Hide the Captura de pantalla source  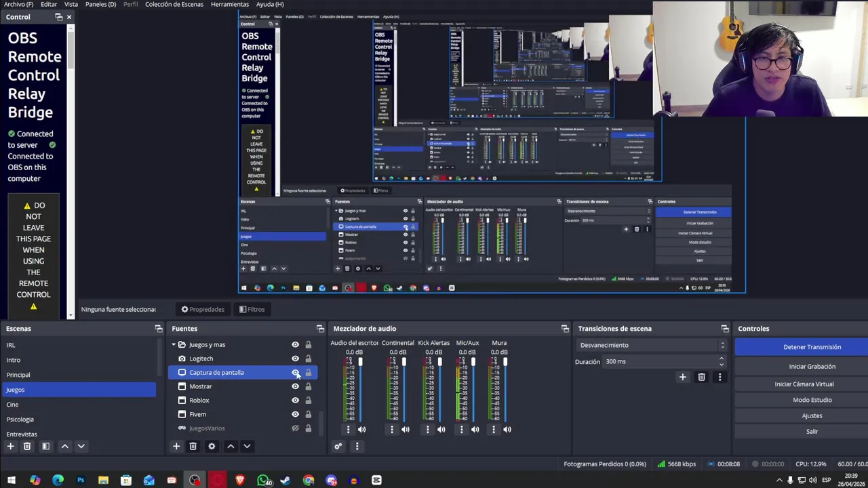(295, 373)
